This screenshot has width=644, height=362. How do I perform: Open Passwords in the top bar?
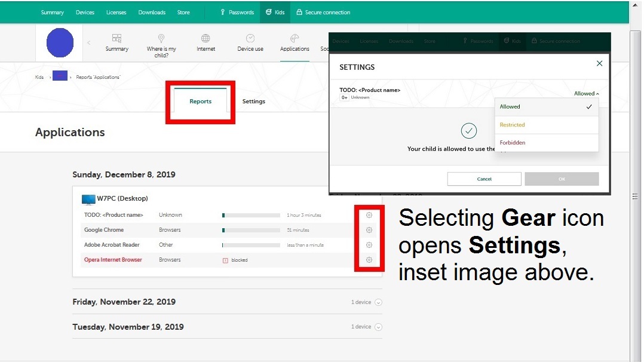[x=237, y=13]
